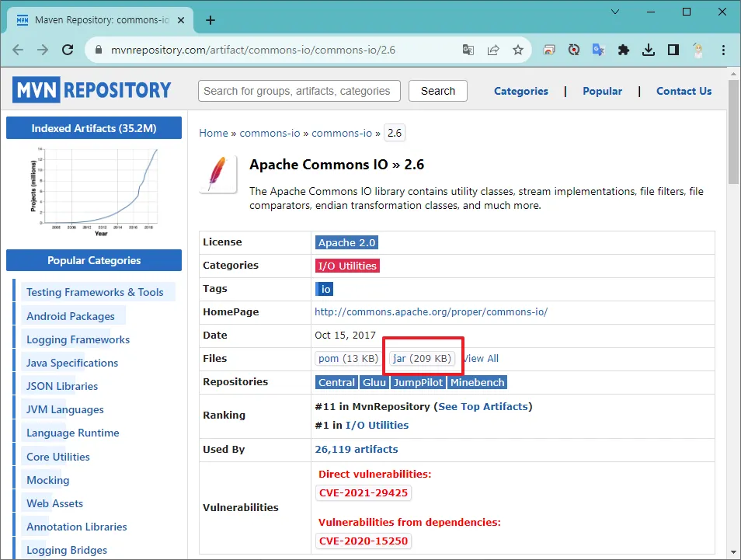741x560 pixels.
Task: Open the Minebench repository tag
Action: [478, 382]
